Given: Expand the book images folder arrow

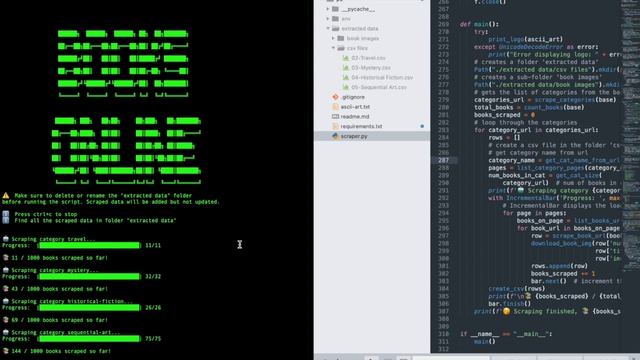Looking at the screenshot, I should point(333,38).
